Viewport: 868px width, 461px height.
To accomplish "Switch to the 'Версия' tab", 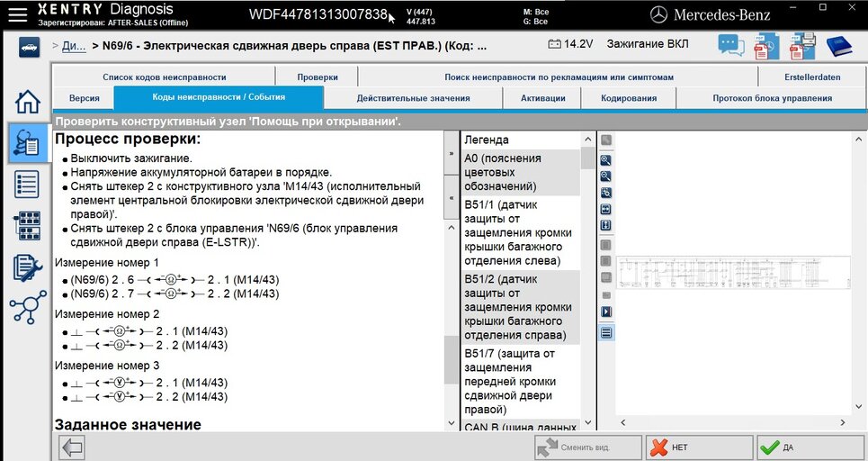I will [x=85, y=98].
